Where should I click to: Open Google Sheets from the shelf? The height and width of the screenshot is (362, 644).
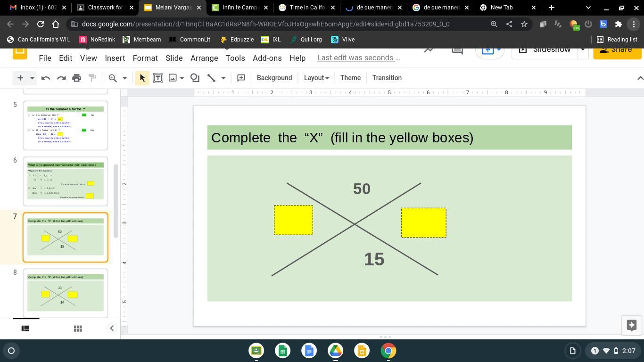pyautogui.click(x=283, y=351)
